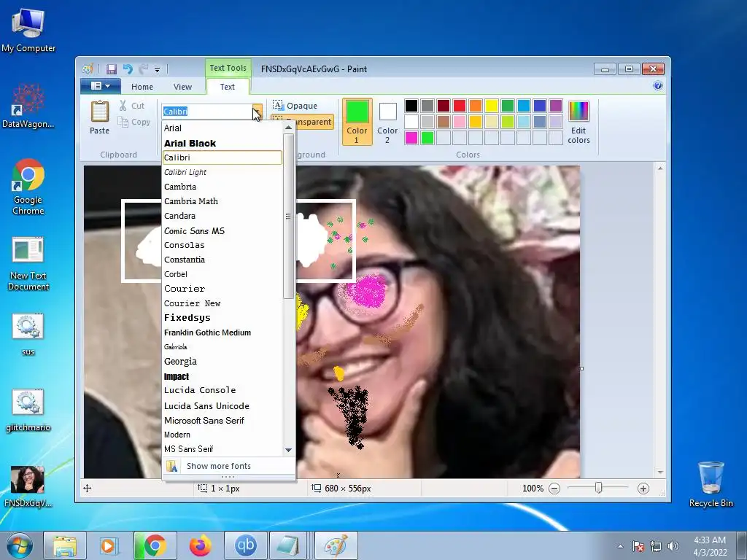Viewport: 747px width, 560px height.
Task: Open the Customize Quick Access Toolbar arrow
Action: pos(158,69)
